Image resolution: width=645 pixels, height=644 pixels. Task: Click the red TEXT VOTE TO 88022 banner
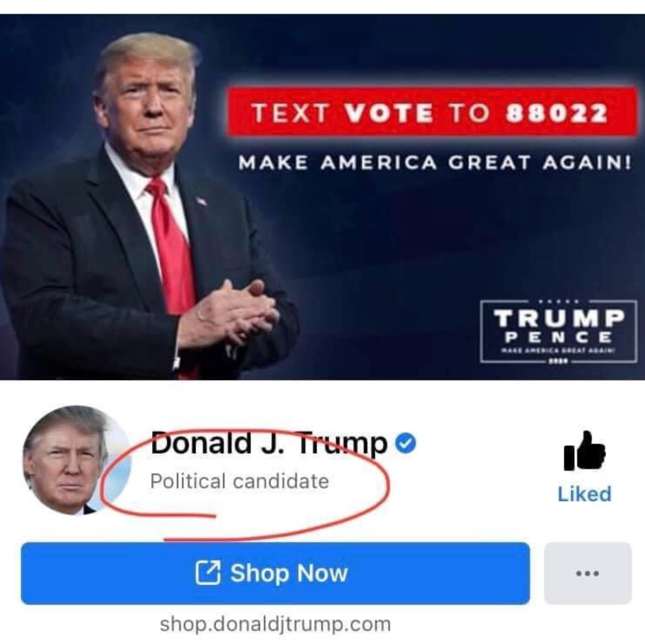click(432, 112)
